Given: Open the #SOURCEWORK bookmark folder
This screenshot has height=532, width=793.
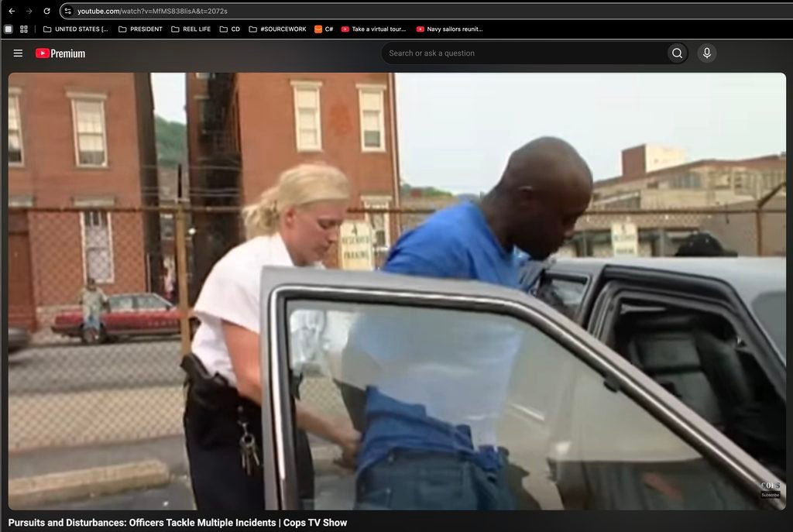Looking at the screenshot, I should (278, 29).
